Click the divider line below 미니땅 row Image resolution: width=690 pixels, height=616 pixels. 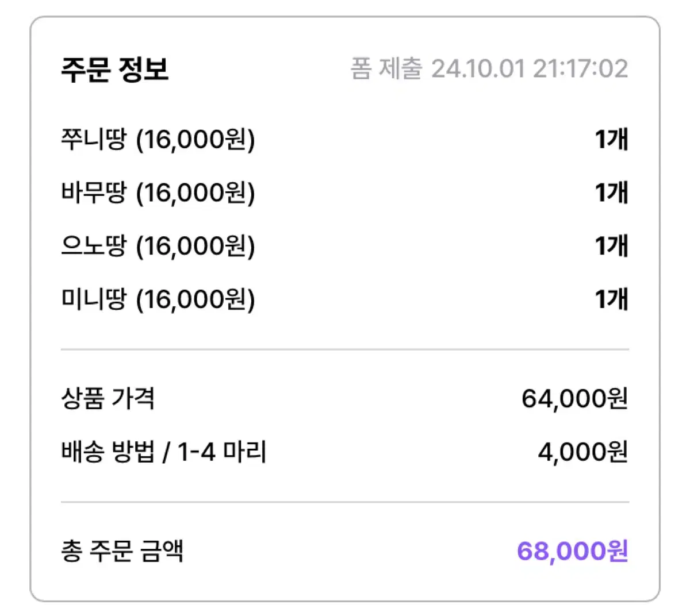click(x=345, y=349)
